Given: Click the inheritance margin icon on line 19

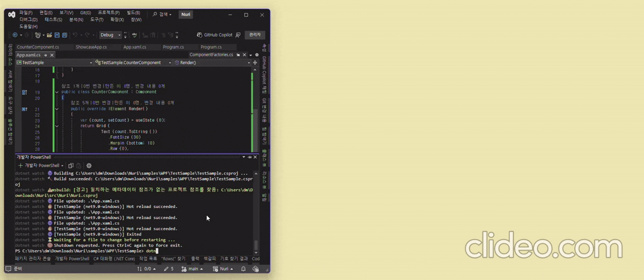Looking at the screenshot, I should 25,93.
